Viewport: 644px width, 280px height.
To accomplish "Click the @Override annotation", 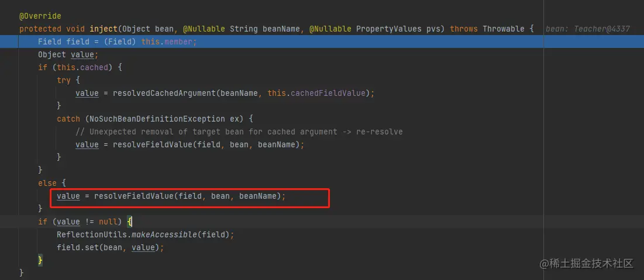I will 40,16.
